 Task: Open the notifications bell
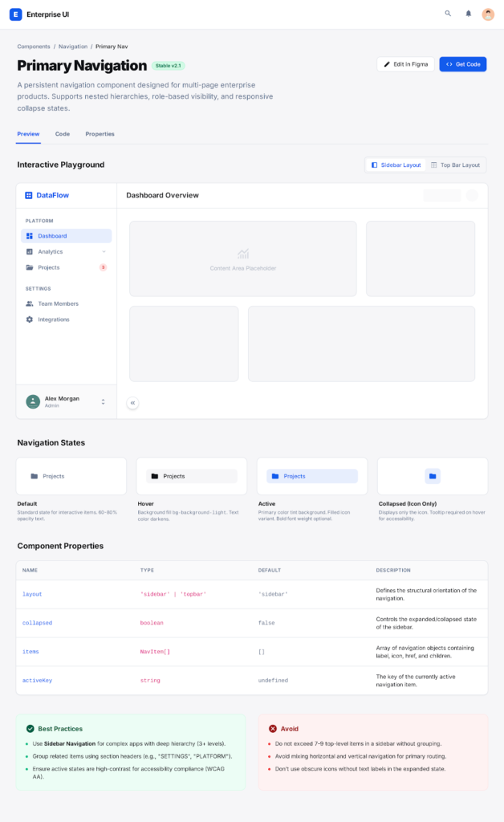[x=469, y=14]
